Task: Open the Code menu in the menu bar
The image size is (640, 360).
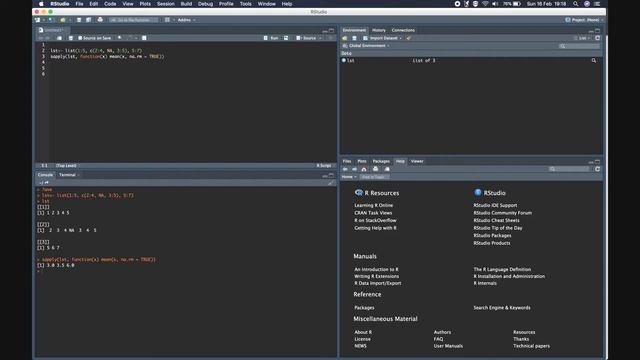Action: click(x=110, y=4)
